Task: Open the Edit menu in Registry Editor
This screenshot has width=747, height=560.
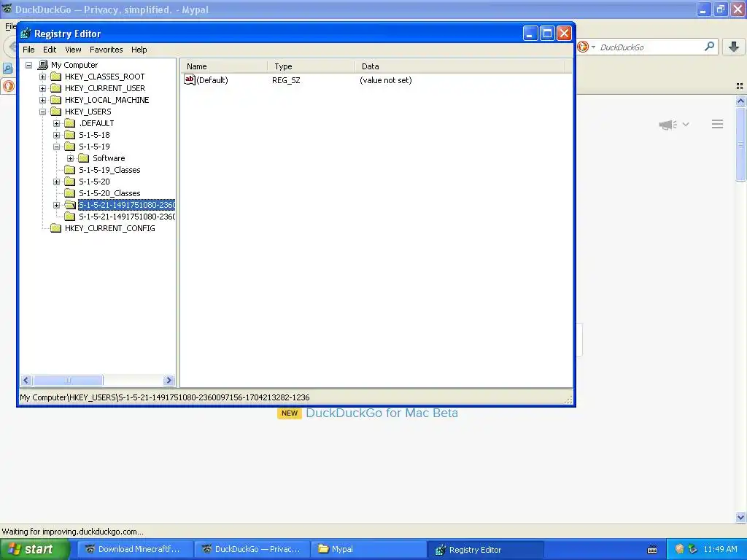Action: pyautogui.click(x=50, y=50)
